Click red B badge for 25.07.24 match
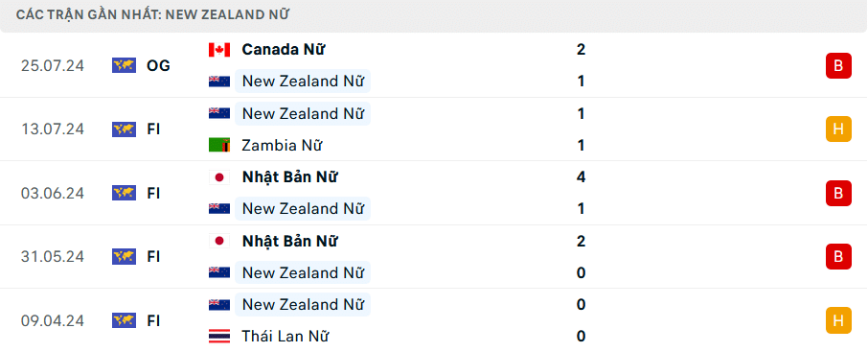Viewport: 868px width, 352px height. 838,66
